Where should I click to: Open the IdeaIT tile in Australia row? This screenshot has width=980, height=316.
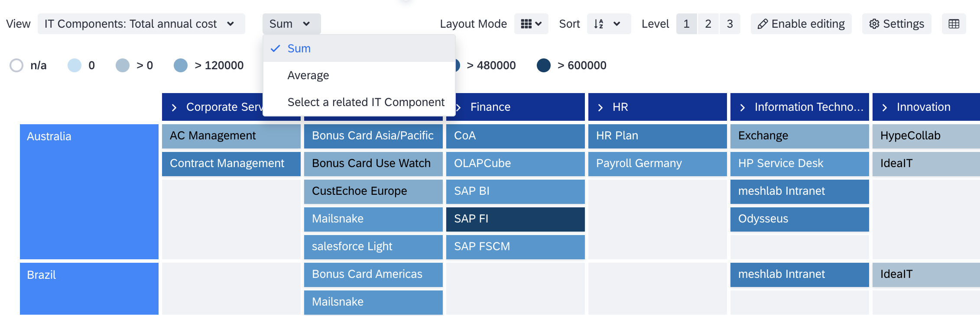[x=926, y=164]
